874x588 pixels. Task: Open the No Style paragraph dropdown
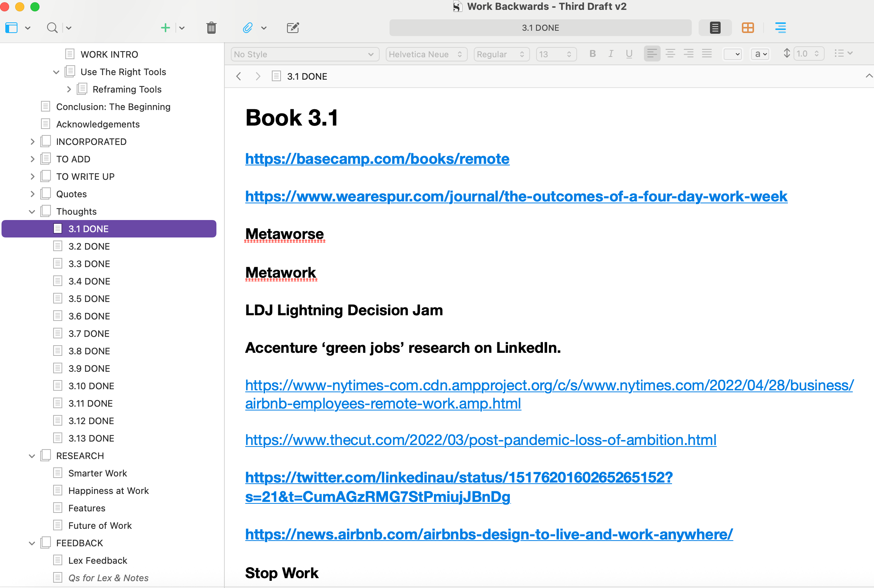pos(304,54)
